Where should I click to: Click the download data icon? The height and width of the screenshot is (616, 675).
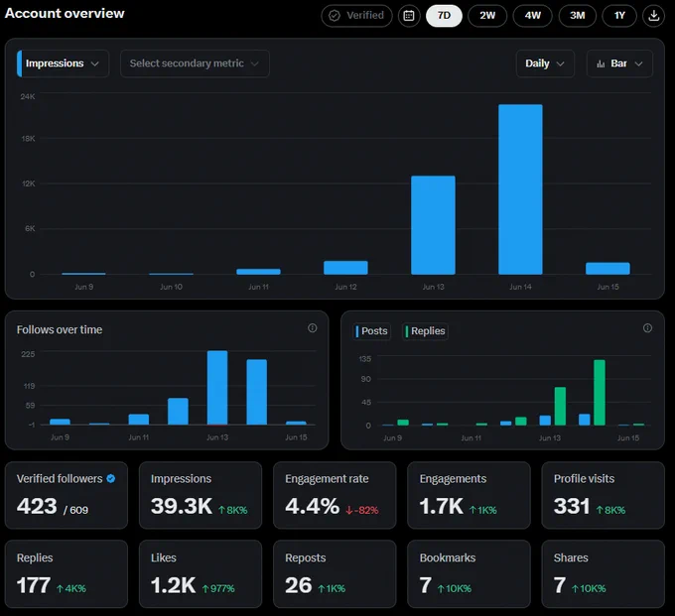(653, 16)
